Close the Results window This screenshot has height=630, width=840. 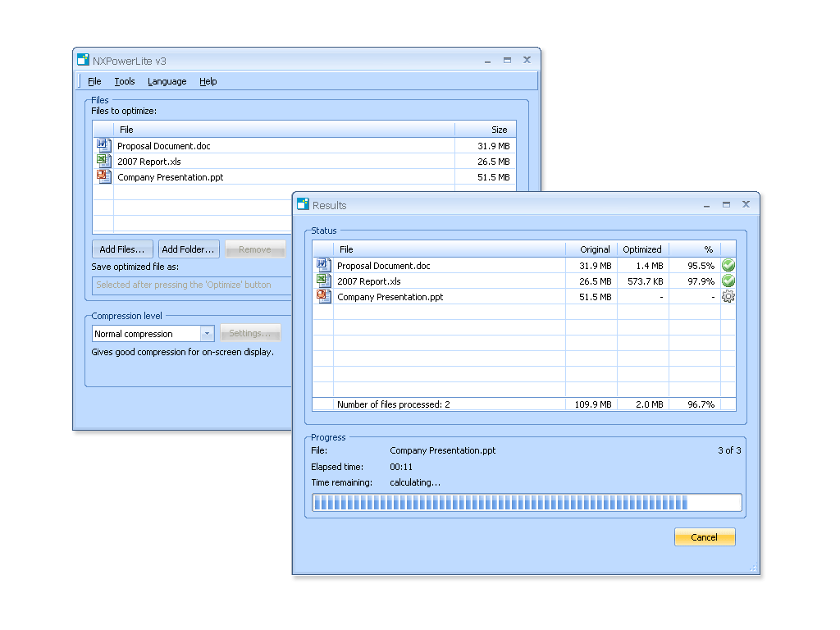pyautogui.click(x=746, y=204)
